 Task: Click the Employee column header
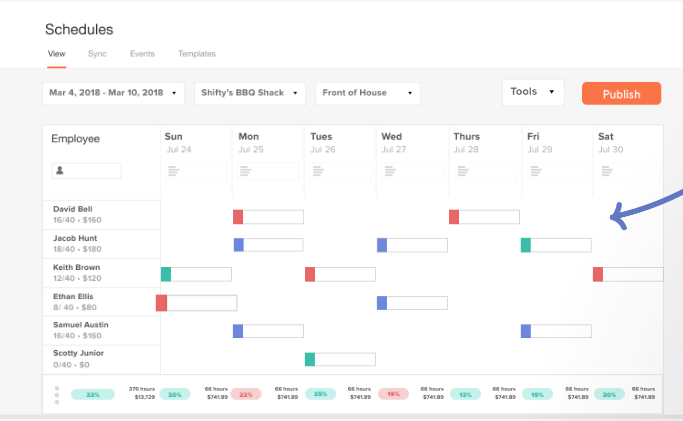click(x=75, y=139)
